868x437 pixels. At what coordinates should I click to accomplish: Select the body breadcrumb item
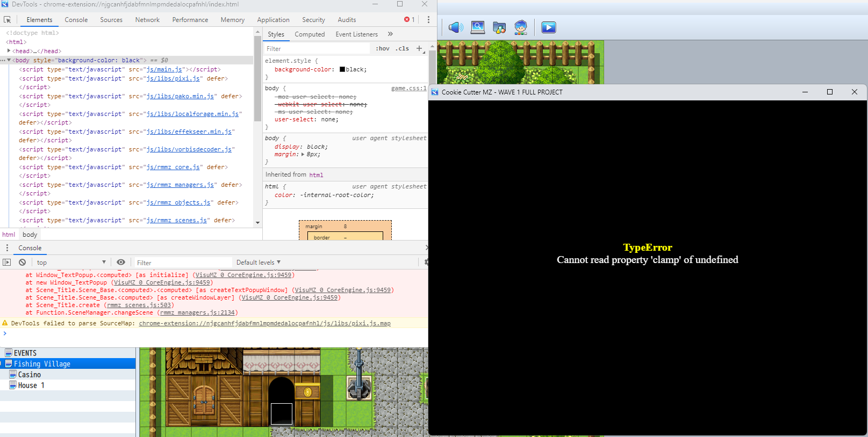click(x=30, y=235)
